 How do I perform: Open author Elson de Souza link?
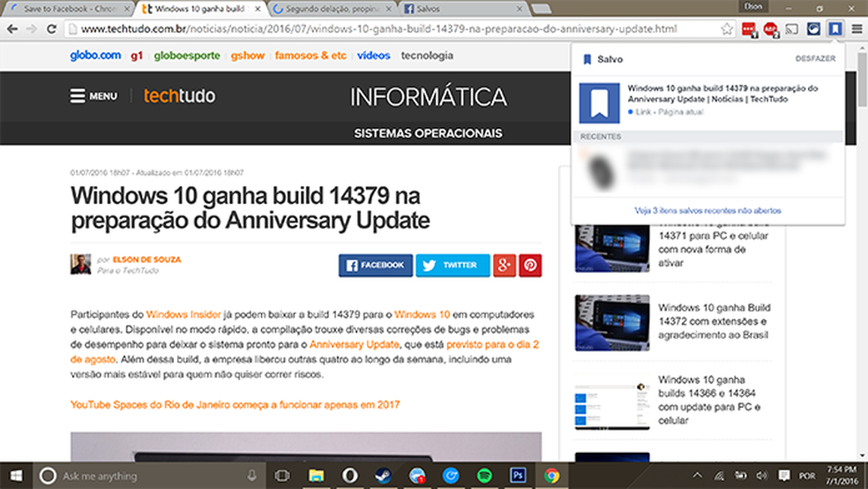(146, 260)
